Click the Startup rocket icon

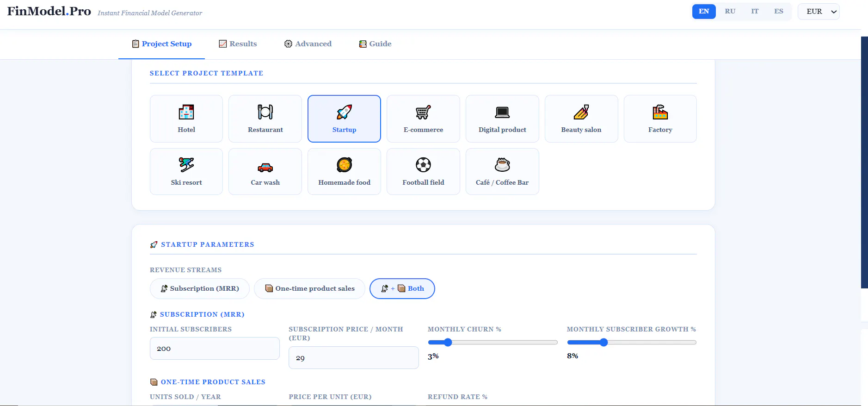point(344,112)
